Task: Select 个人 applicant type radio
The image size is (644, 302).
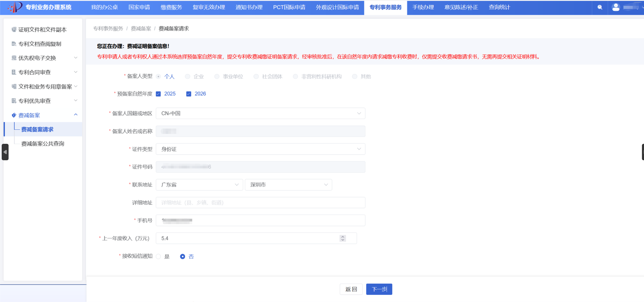Action: pos(158,76)
